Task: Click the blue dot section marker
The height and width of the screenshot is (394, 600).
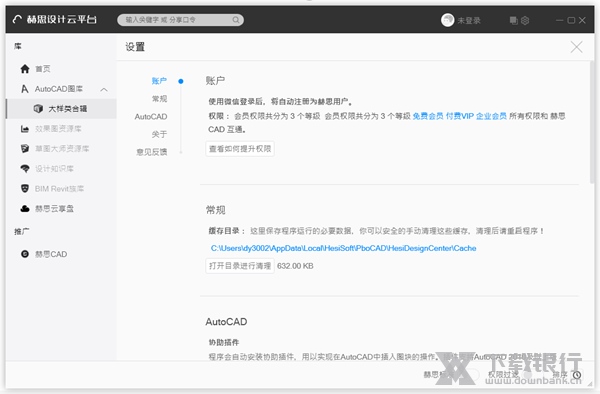Action: 181,81
